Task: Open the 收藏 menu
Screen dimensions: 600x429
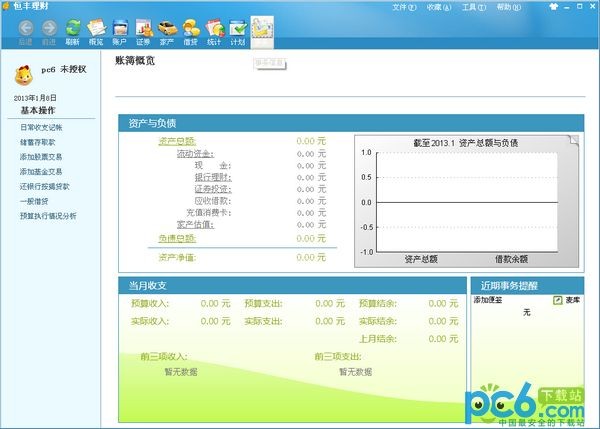Action: tap(439, 7)
